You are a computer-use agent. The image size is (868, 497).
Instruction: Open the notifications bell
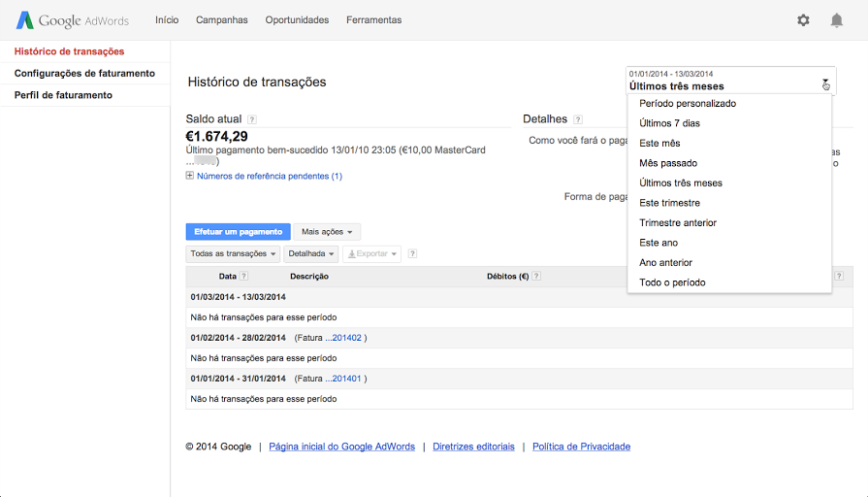(x=836, y=20)
